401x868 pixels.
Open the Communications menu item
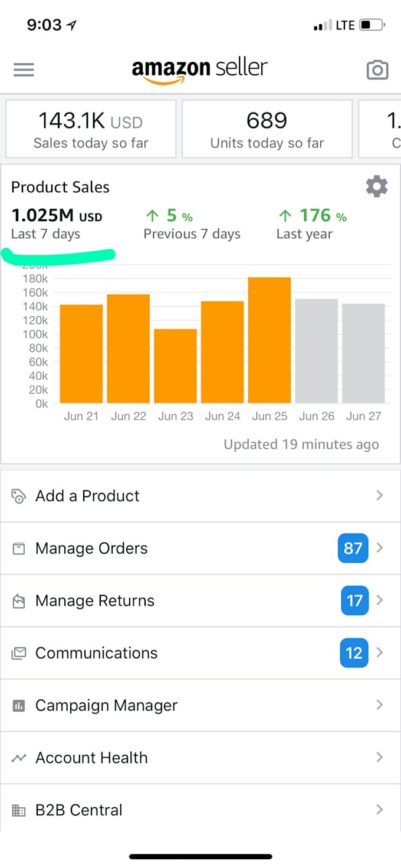(x=97, y=653)
